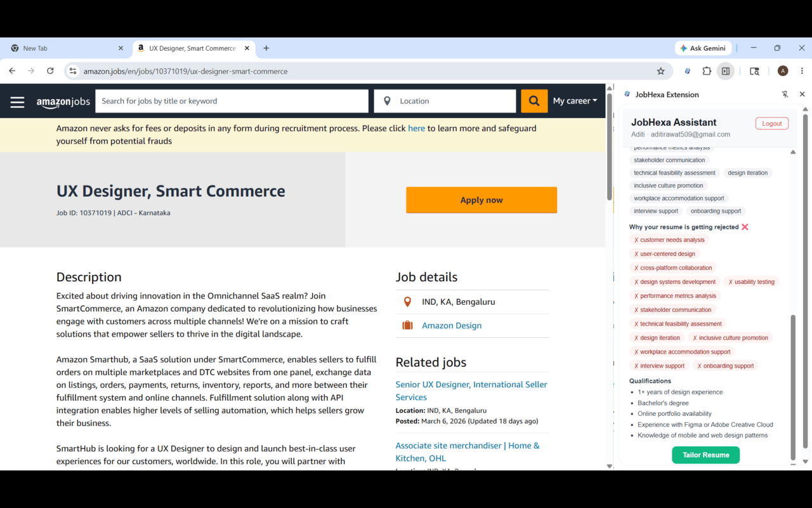Screen dimensions: 812x508
Task: Close the JobHexa Extension side panel
Action: pos(802,95)
